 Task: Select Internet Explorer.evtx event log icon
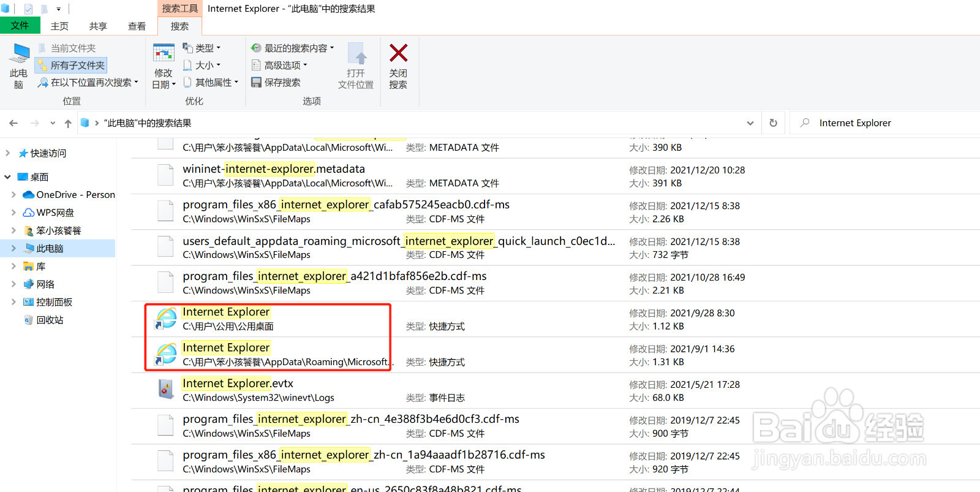pyautogui.click(x=165, y=389)
